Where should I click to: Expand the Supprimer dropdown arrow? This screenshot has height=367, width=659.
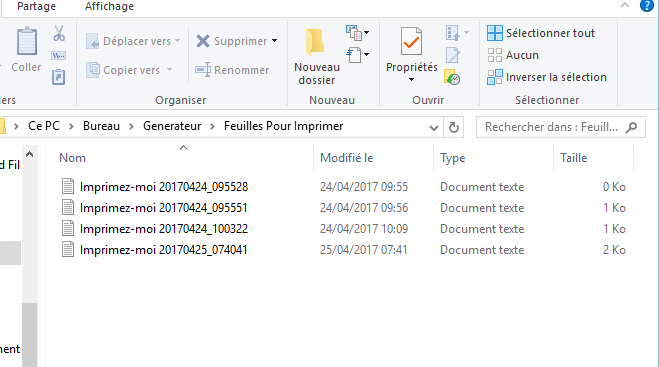(274, 41)
